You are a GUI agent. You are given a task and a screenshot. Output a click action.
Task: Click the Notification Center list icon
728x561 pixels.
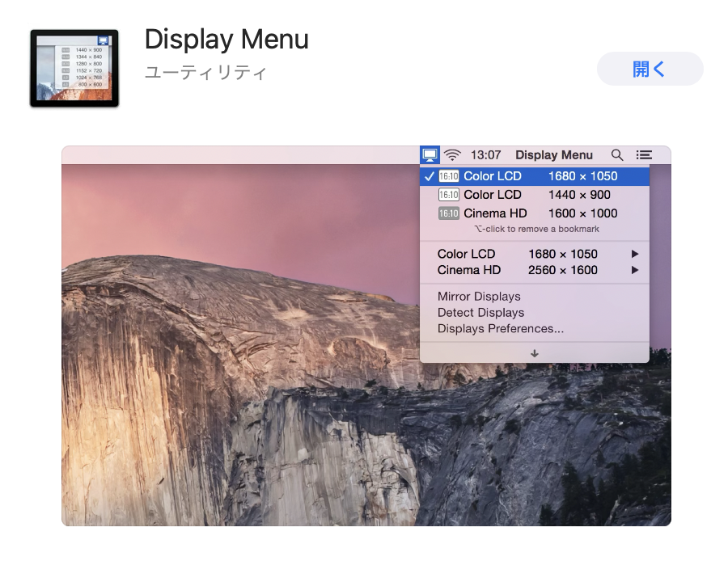tap(643, 154)
